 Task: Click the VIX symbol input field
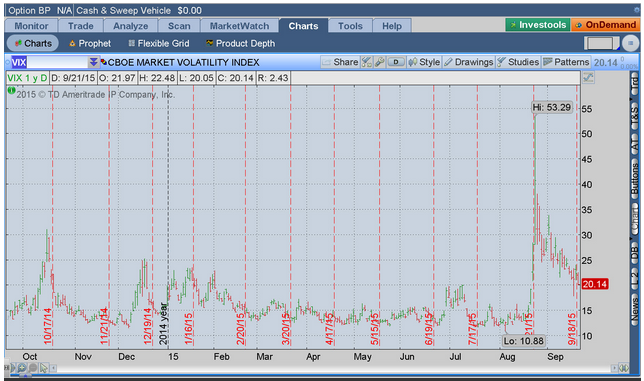(x=50, y=62)
